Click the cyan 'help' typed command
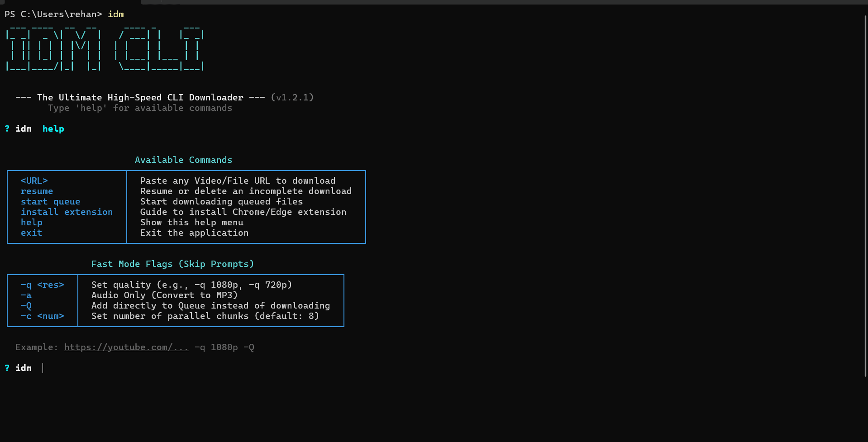 [x=53, y=128]
